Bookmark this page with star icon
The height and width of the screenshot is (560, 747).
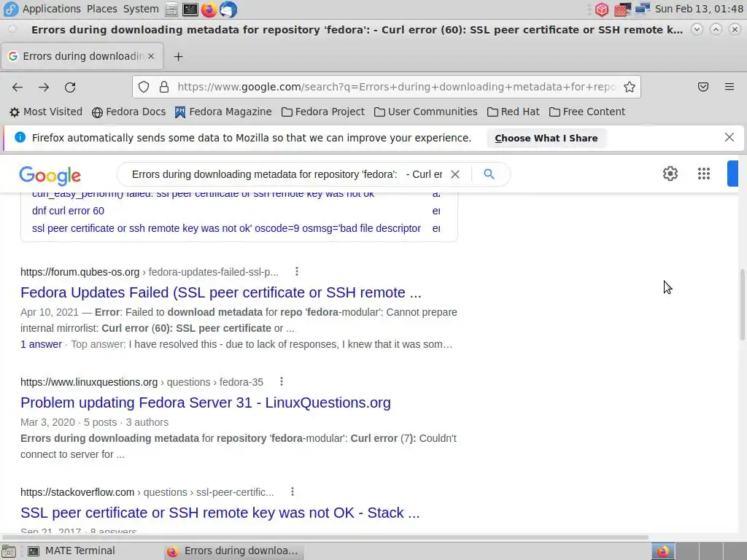[630, 87]
